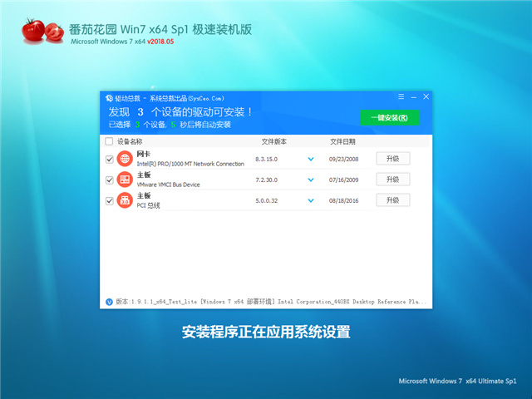The height and width of the screenshot is (399, 532).
Task: Click the 文件版本 column header
Action: (274, 141)
